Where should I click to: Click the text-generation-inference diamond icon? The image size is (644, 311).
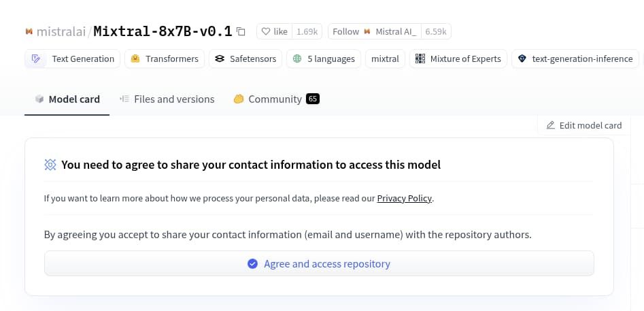coord(522,59)
